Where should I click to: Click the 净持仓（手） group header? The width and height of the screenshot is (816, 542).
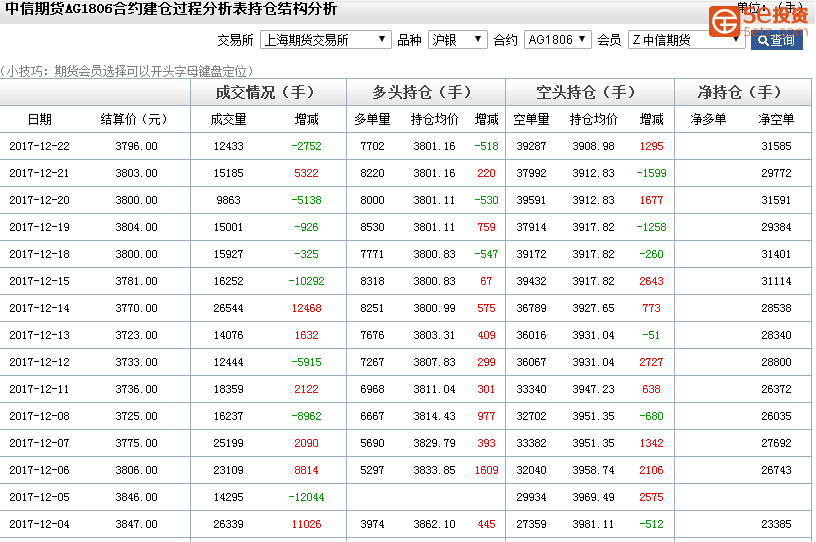[x=743, y=92]
